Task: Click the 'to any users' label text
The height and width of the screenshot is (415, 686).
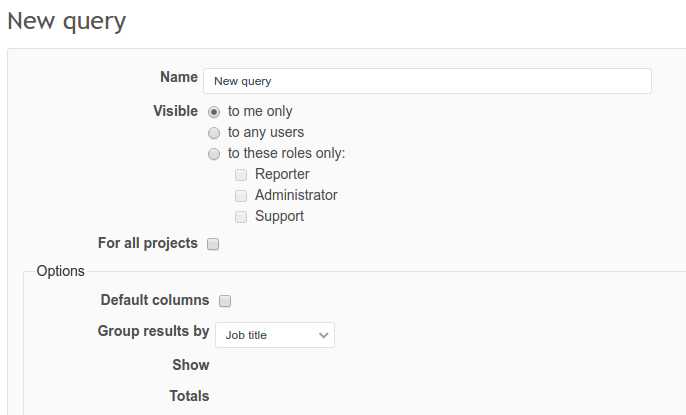Action: [x=266, y=132]
